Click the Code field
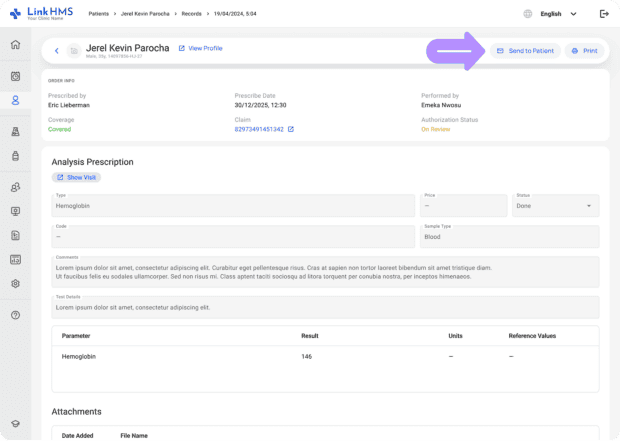Screen dimensions: 620x441 233,237
